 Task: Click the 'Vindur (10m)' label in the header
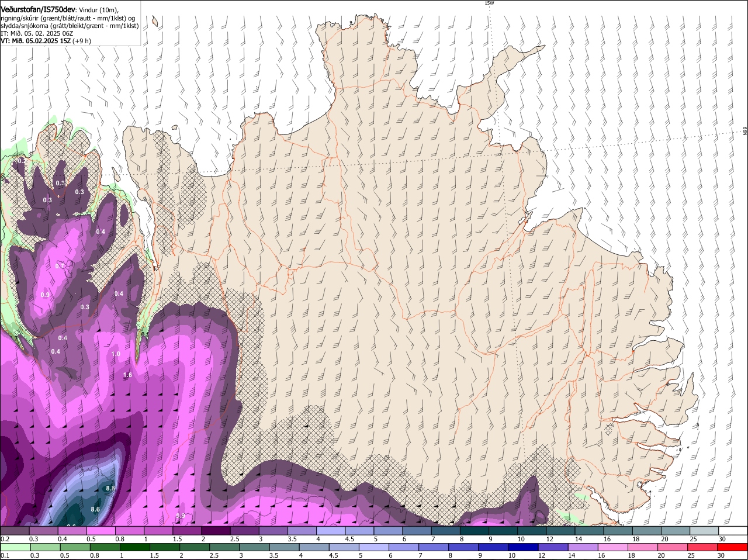(x=99, y=10)
